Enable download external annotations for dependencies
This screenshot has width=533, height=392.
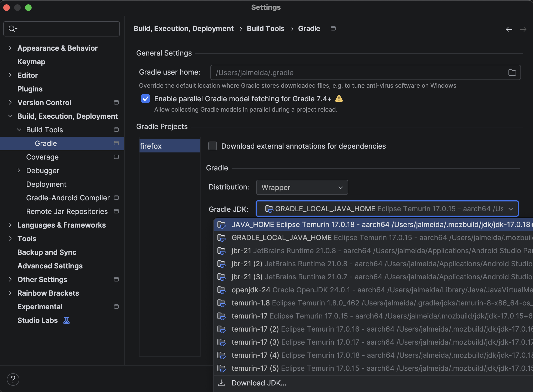tap(213, 146)
